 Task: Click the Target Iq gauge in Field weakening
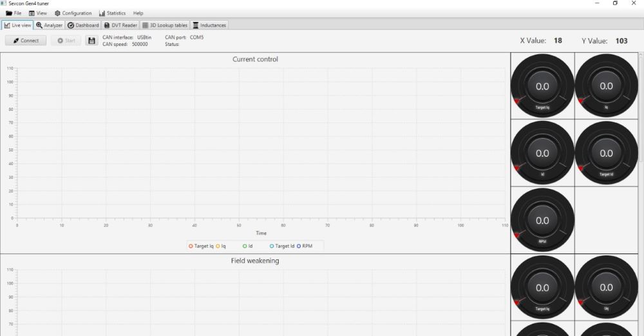click(x=542, y=288)
